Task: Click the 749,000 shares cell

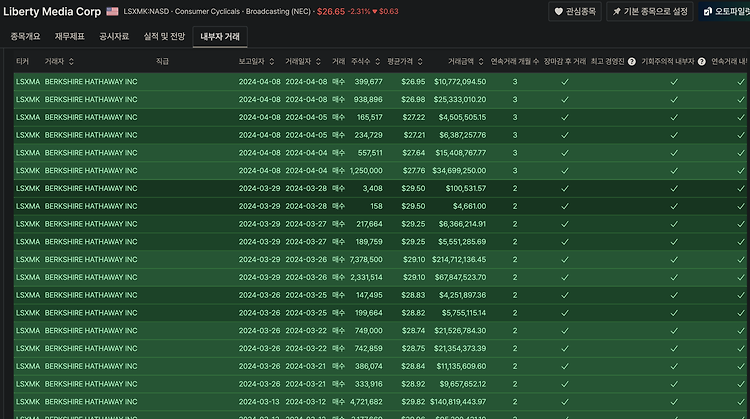Action: 369,331
